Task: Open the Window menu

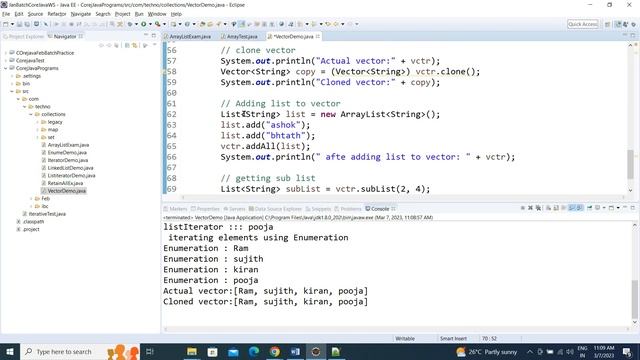Action: click(x=157, y=14)
